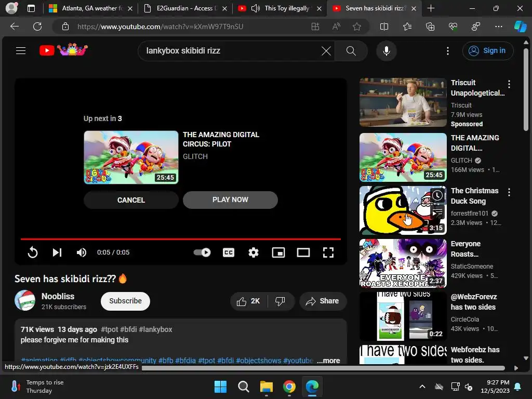Screen dimensions: 532x399
Task: Open Triscuit sponsored video thumbnail
Action: pyautogui.click(x=403, y=102)
